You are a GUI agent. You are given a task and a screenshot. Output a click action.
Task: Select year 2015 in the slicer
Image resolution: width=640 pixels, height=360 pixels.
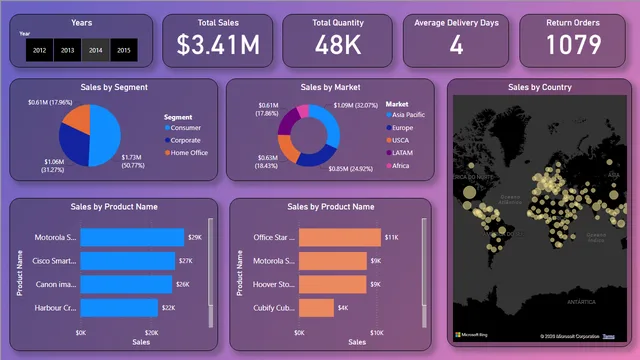pyautogui.click(x=124, y=50)
